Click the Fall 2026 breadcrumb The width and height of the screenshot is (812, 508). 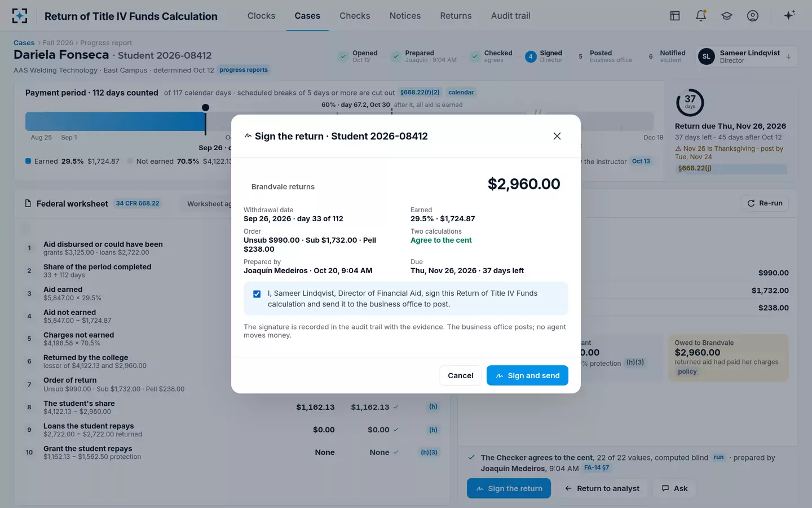click(x=58, y=43)
